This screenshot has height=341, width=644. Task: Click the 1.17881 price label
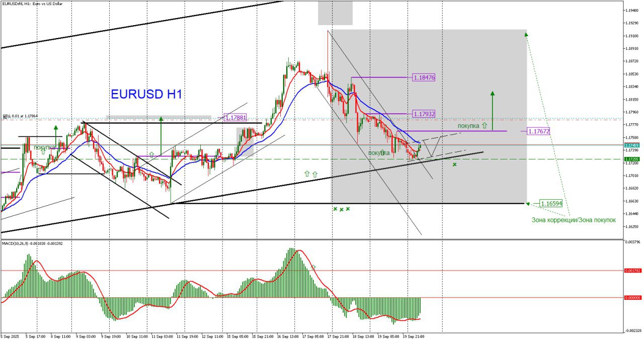pos(235,117)
